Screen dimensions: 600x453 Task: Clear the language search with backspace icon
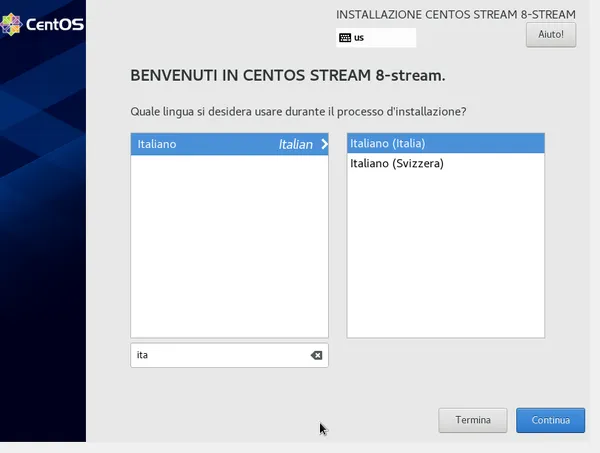pos(316,355)
